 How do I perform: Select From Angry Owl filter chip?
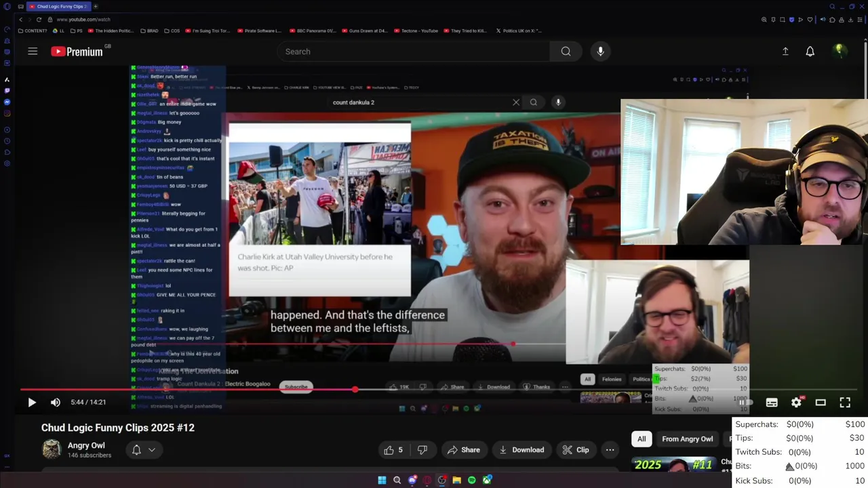(687, 439)
